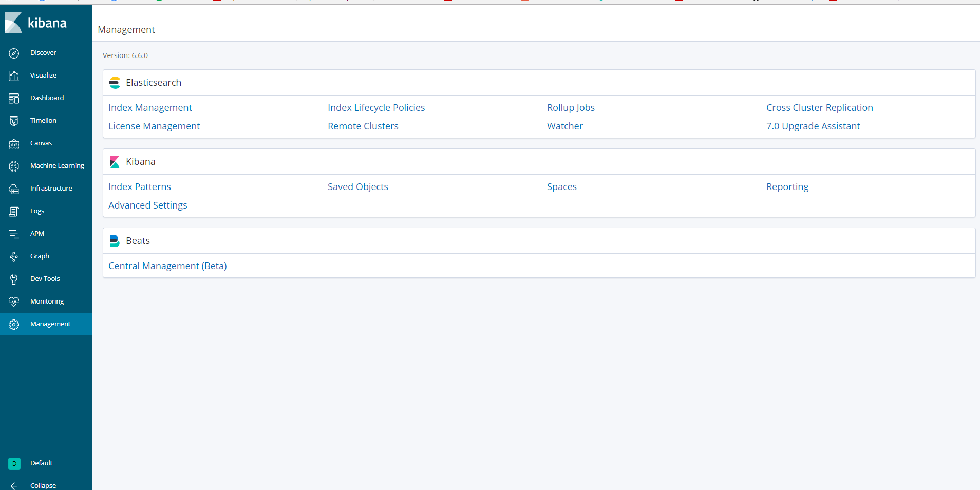The width and height of the screenshot is (980, 490).
Task: Click the Dev Tools wrench icon
Action: pyautogui.click(x=14, y=279)
